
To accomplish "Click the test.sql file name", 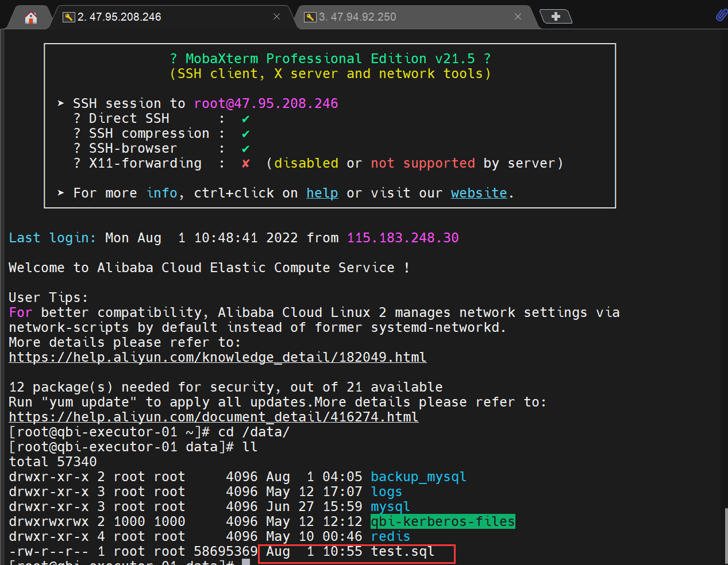I will [402, 551].
